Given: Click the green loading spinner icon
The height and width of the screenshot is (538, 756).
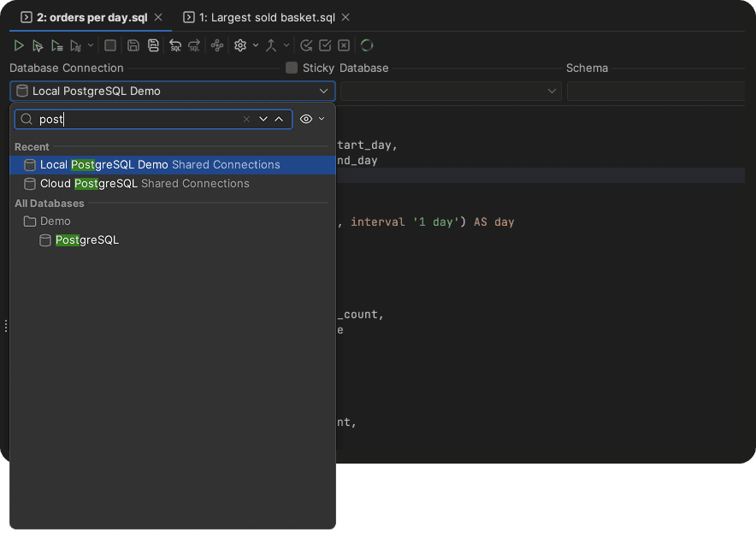Looking at the screenshot, I should coord(367,45).
